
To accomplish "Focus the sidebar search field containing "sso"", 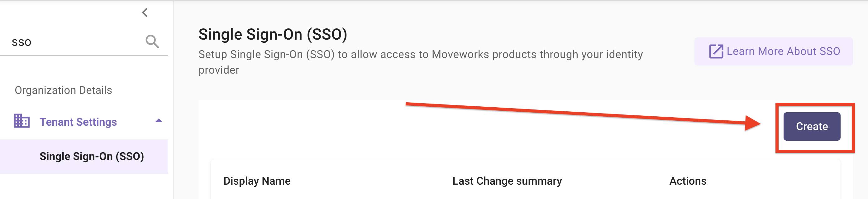I will 74,42.
